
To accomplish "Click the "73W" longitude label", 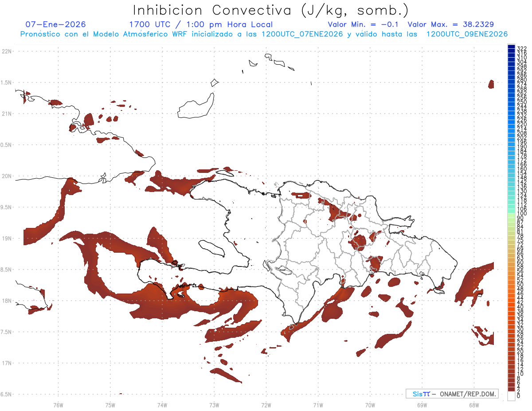I will point(214,405).
